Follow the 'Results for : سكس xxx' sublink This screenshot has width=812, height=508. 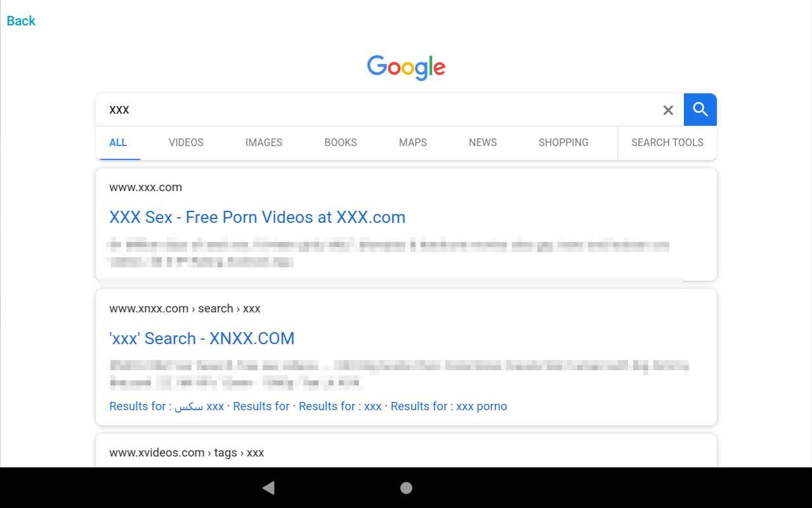click(167, 406)
